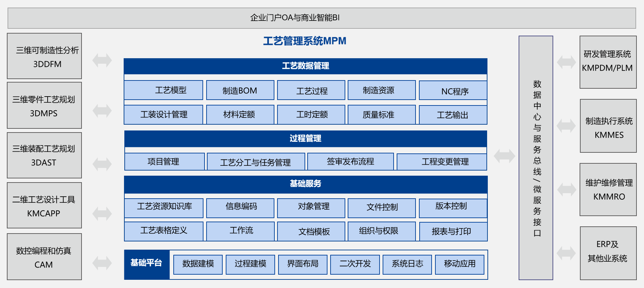Select the 工艺数据管理 section header
Screen dimensions: 644x288
[x=305, y=66]
